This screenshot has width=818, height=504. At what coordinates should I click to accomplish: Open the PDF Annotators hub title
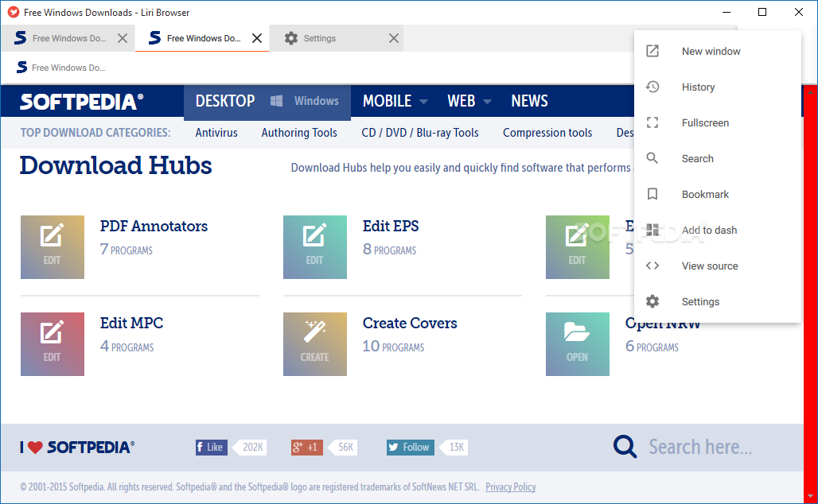[x=154, y=226]
